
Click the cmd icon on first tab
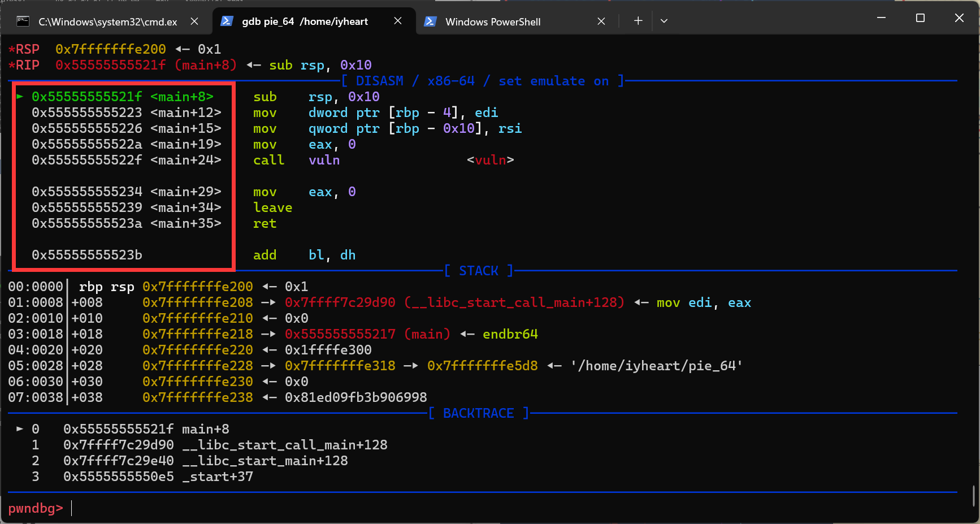pos(23,21)
